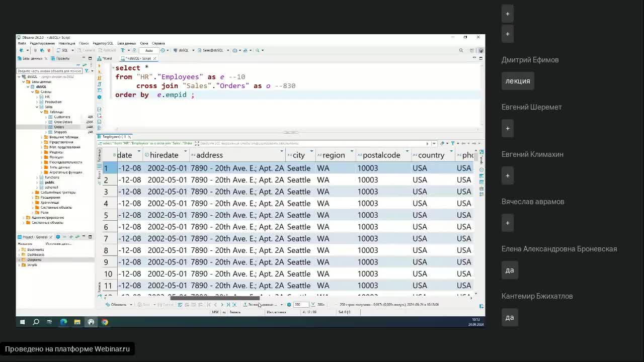Open the city column filter arrow
644x362 pixels.
click(312, 152)
